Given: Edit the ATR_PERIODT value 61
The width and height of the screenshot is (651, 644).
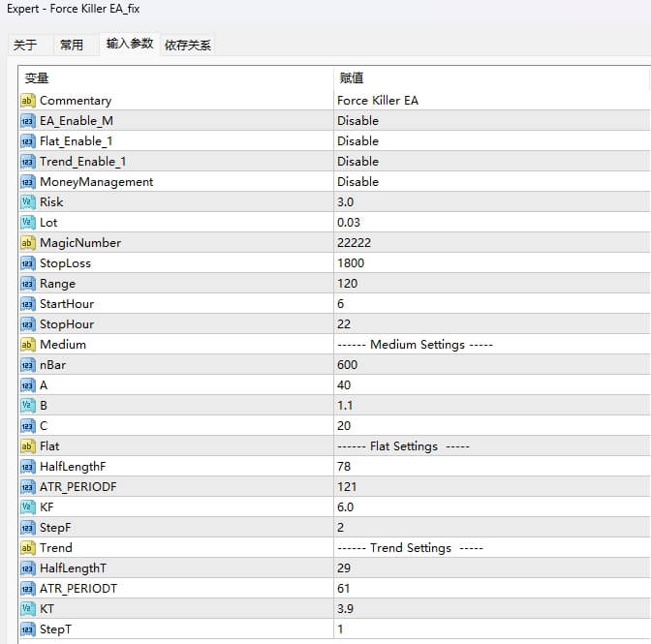Looking at the screenshot, I should 492,589.
